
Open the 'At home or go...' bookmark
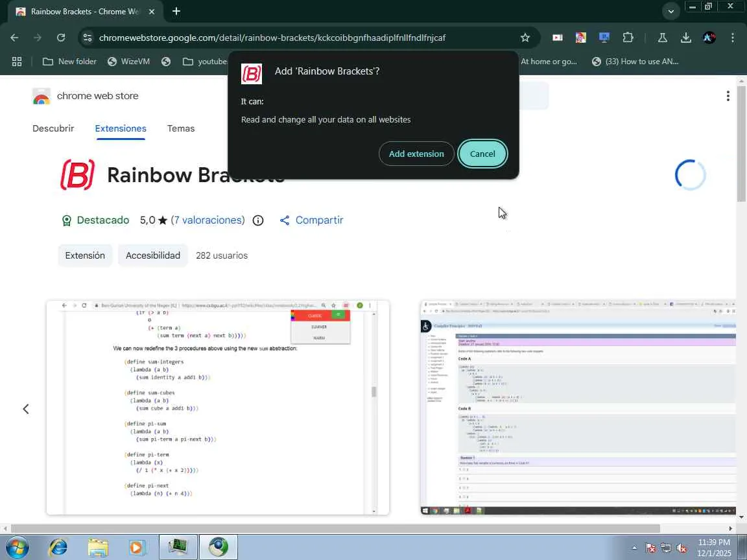coord(549,62)
